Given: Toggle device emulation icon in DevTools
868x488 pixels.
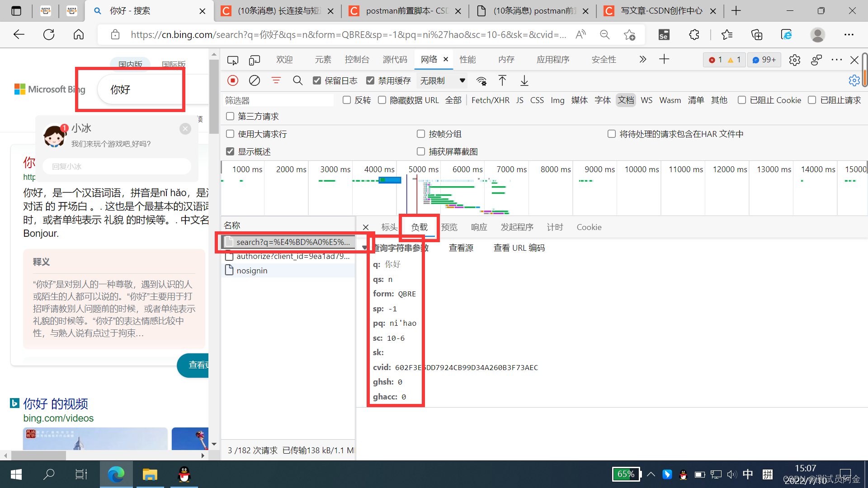Looking at the screenshot, I should tap(255, 60).
